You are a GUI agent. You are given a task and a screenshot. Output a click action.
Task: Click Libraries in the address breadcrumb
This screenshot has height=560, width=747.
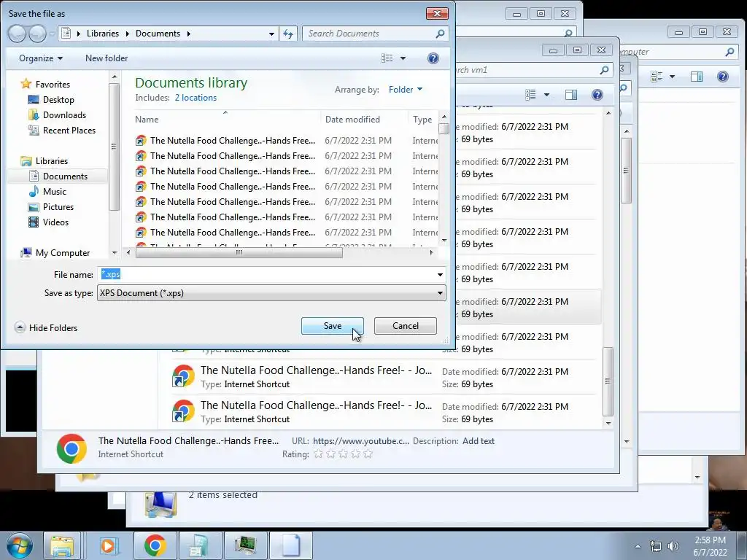click(102, 34)
